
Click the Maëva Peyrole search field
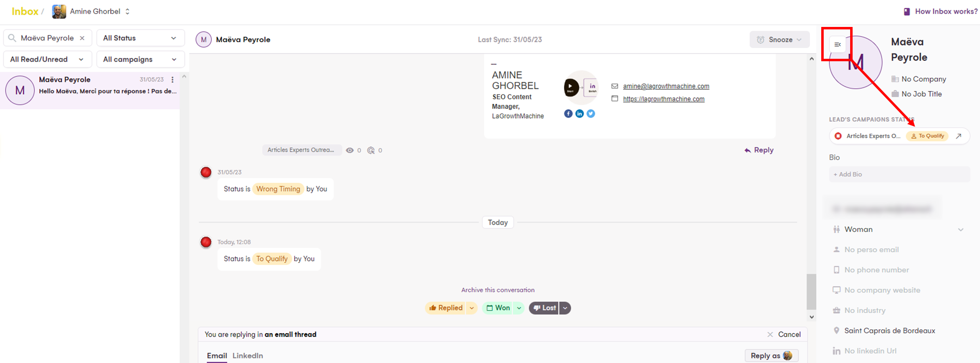pos(48,38)
